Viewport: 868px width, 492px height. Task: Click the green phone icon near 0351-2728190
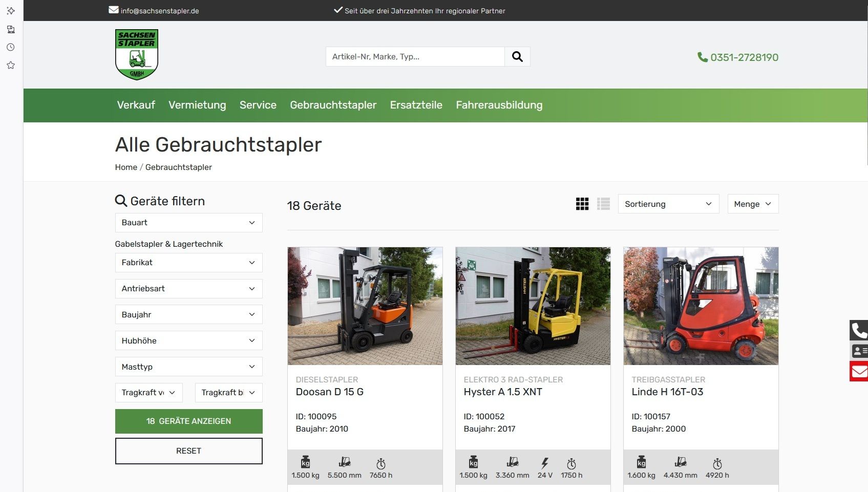coord(703,57)
